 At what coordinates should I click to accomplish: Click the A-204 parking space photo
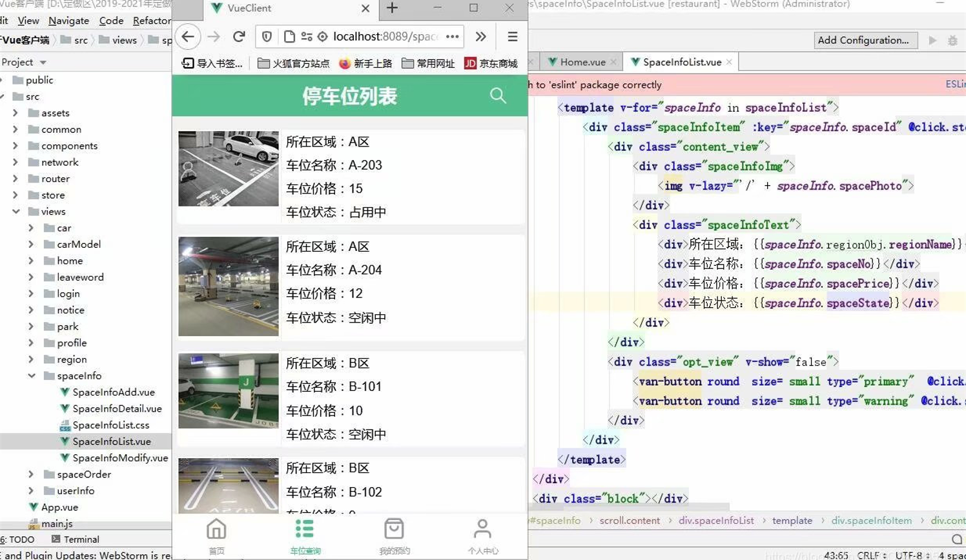click(x=229, y=286)
